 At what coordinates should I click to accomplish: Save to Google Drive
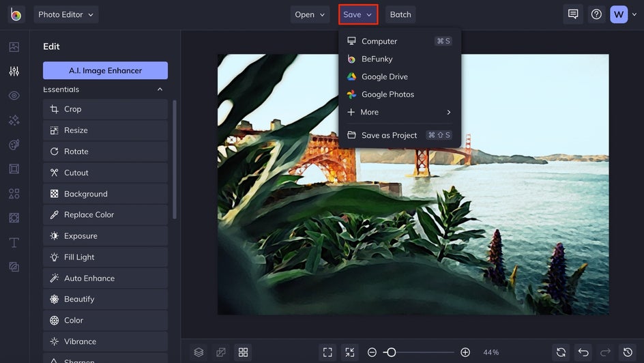pyautogui.click(x=399, y=76)
